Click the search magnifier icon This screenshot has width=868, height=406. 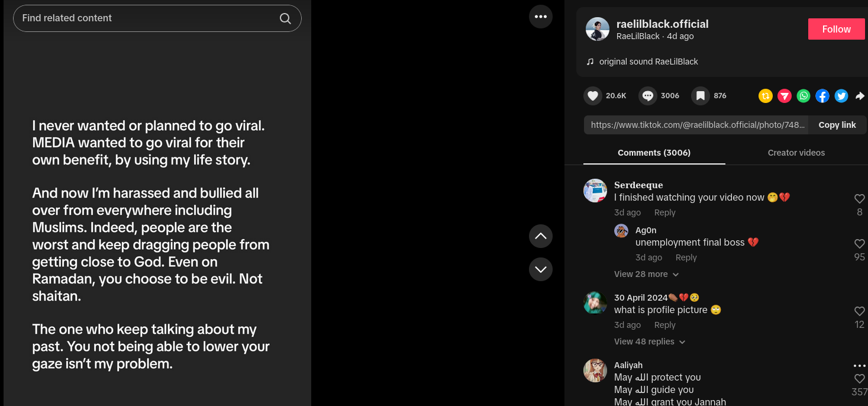coord(285,18)
